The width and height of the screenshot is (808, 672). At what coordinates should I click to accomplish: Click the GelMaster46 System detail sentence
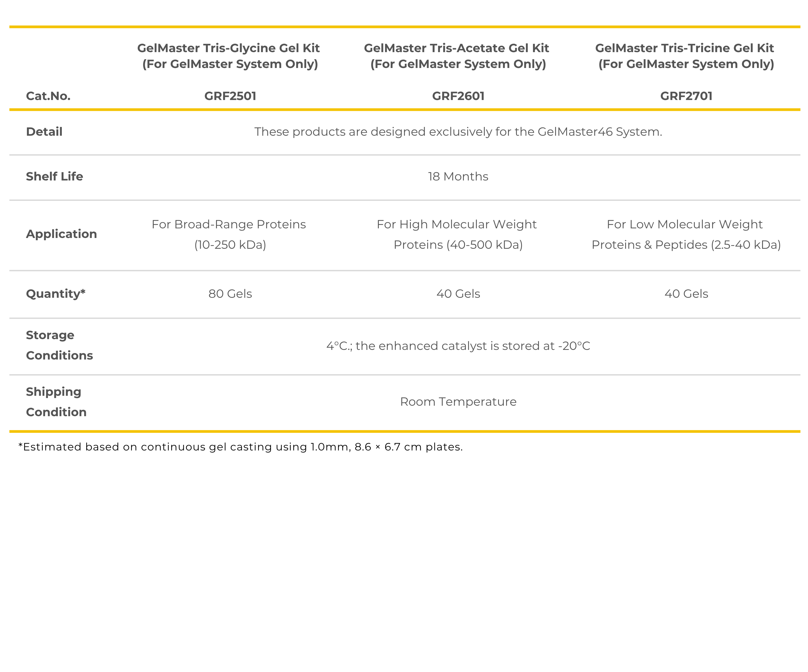[x=458, y=131]
